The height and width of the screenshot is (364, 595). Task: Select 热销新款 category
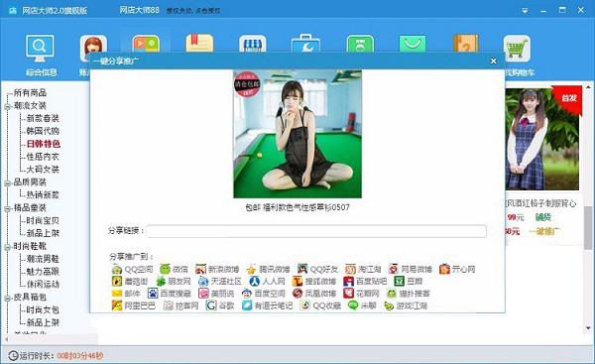[43, 194]
